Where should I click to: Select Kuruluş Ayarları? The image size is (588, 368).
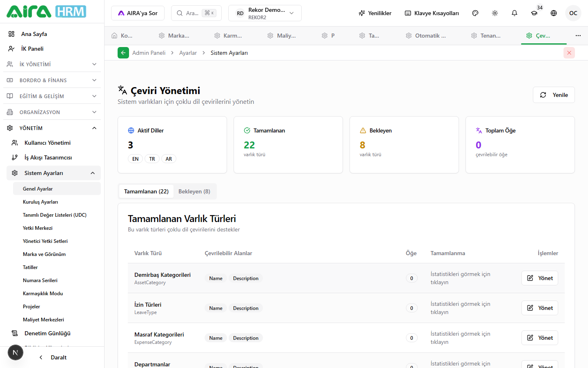(x=57, y=202)
